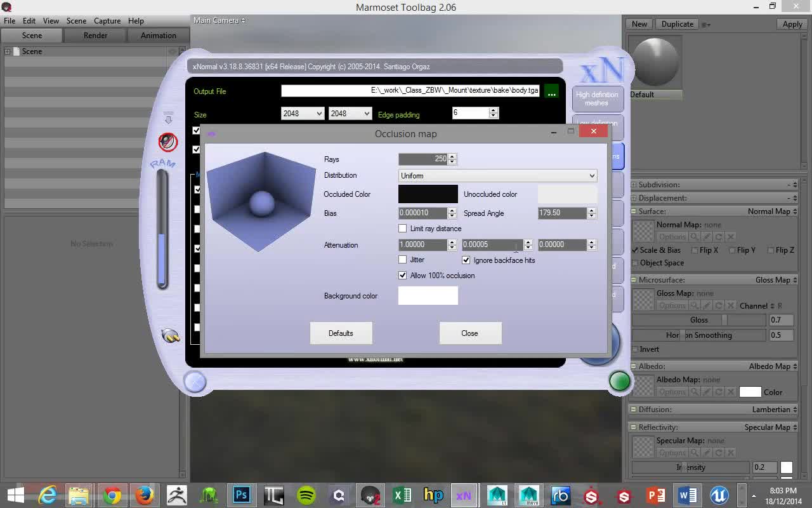Open Excel from the taskbar
Viewport: 812px width, 508px height.
point(402,495)
